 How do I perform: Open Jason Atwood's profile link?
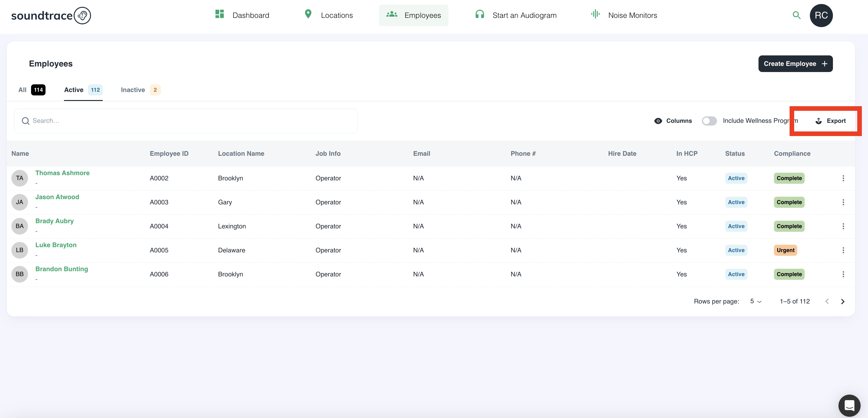pyautogui.click(x=57, y=197)
